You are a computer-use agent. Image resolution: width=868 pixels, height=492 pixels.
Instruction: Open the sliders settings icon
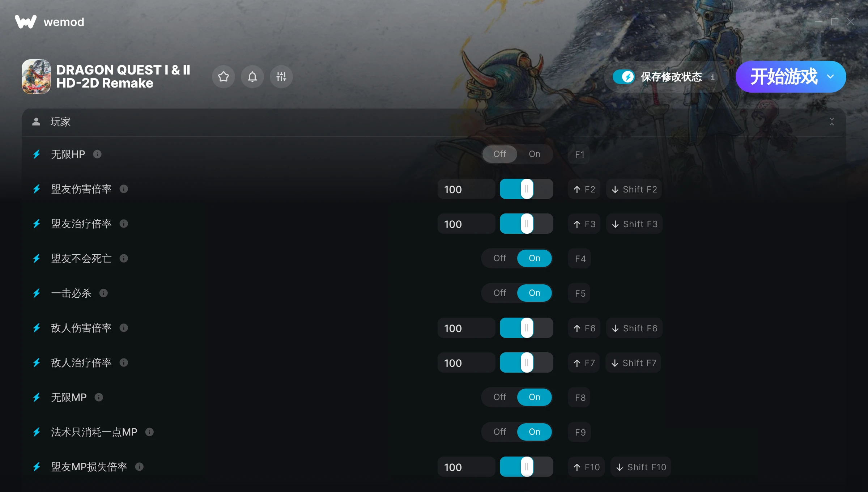281,77
